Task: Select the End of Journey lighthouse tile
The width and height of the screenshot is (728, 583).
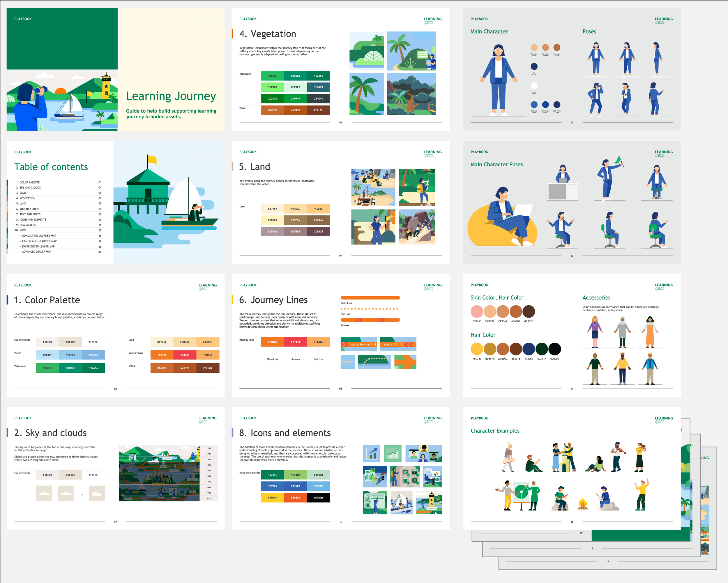Action: coord(429,503)
